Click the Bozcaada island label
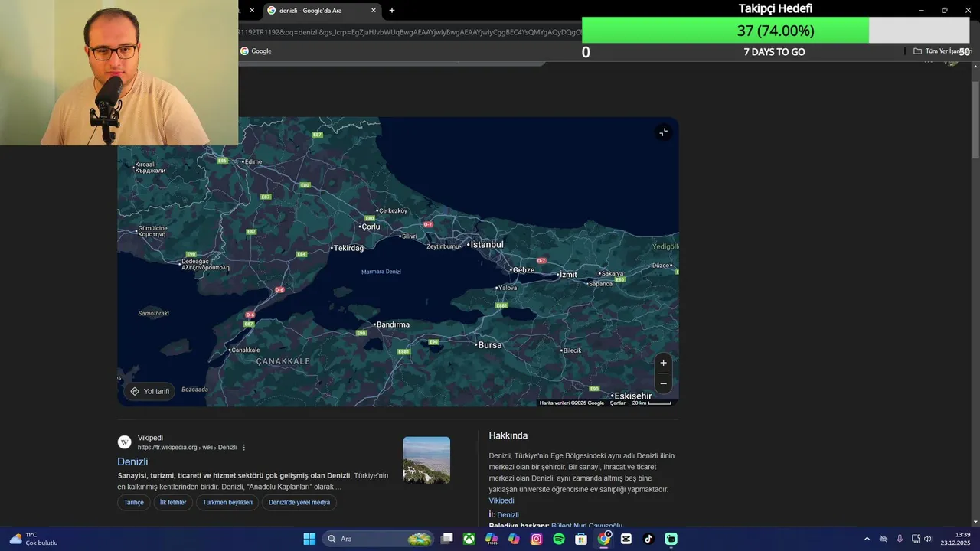 coord(194,390)
